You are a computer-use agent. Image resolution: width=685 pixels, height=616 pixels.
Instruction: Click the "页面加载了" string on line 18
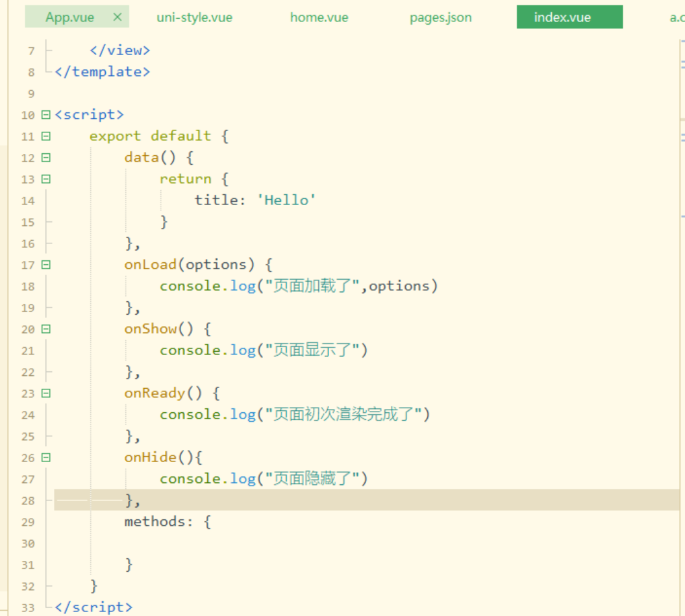pyautogui.click(x=312, y=286)
